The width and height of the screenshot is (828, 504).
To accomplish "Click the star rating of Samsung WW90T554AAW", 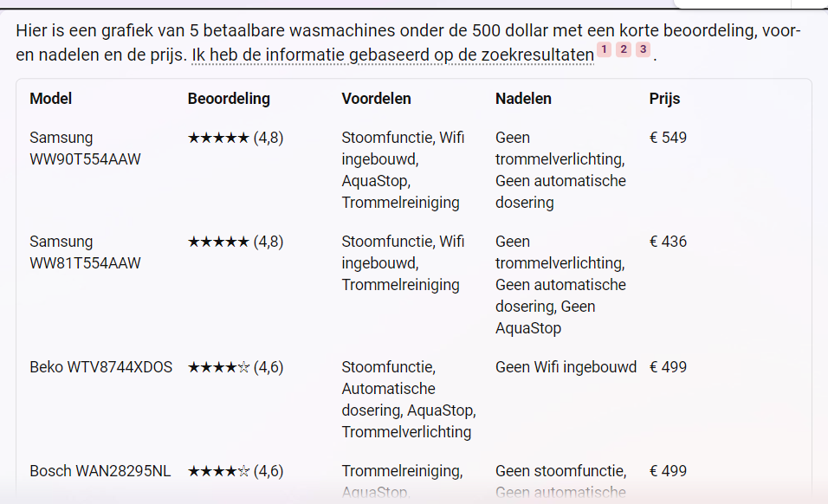I will click(236, 138).
